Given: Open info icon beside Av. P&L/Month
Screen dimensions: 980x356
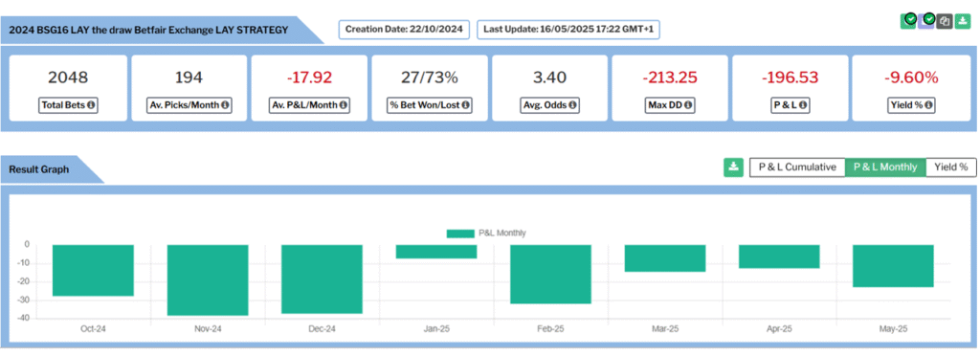Looking at the screenshot, I should coord(344,105).
